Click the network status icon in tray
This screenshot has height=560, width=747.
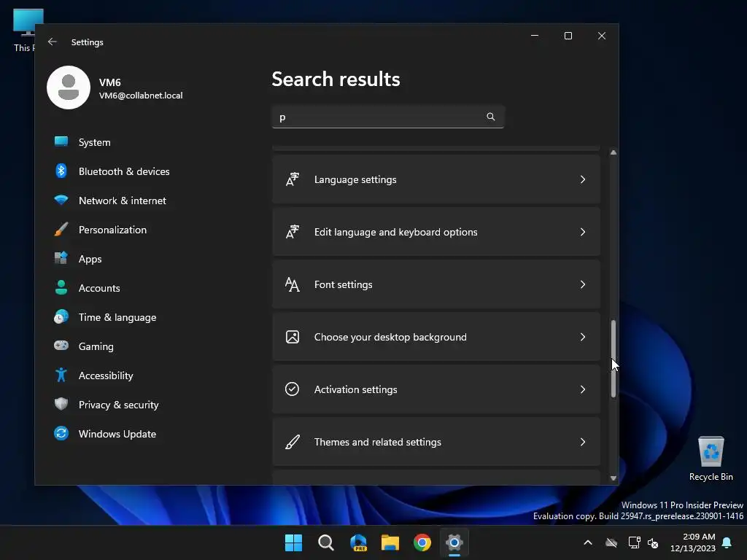coord(634,542)
